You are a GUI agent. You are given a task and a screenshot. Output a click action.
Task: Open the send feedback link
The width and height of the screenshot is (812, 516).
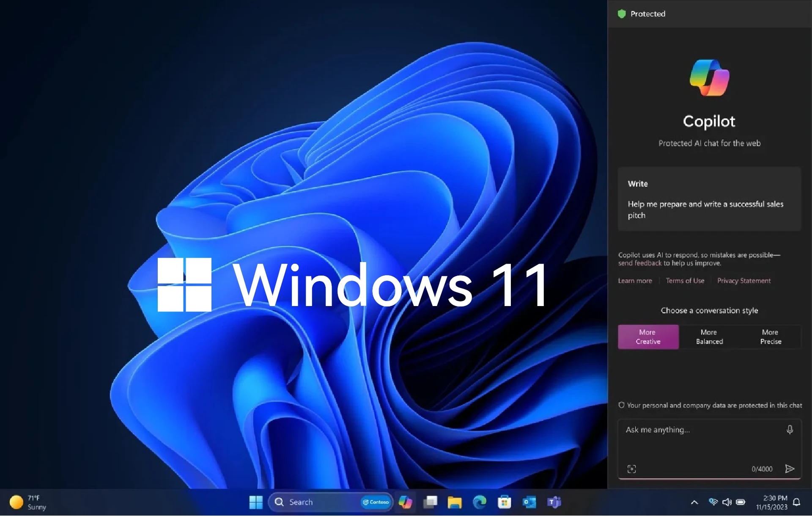pos(639,263)
